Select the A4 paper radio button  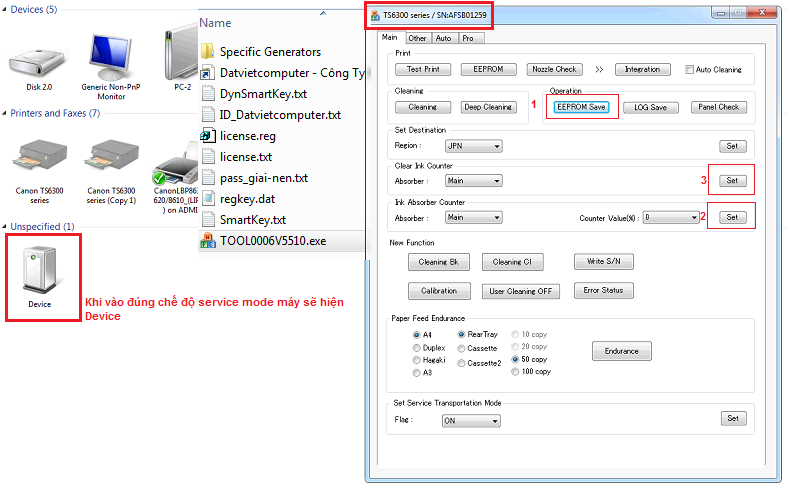[417, 335]
